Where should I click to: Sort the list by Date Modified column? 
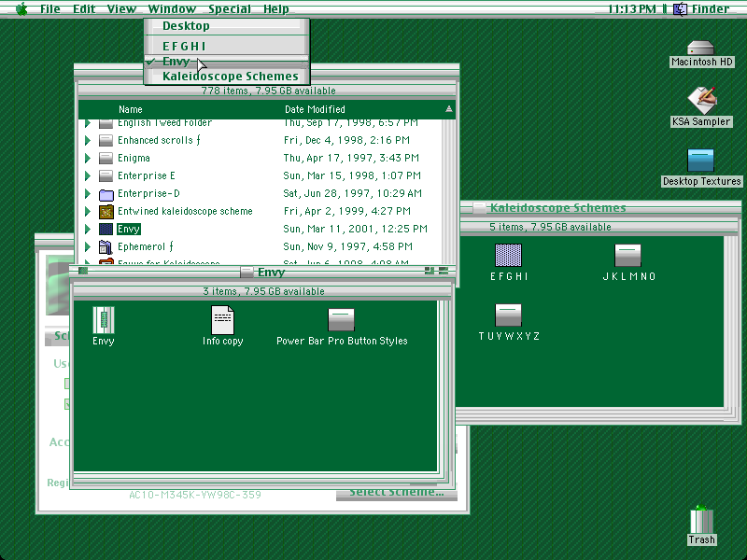(315, 109)
